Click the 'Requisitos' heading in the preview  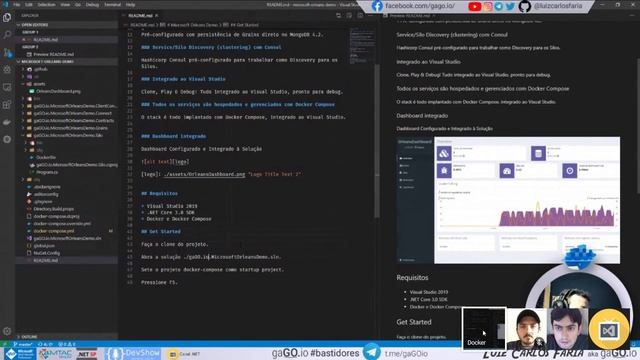[412, 278]
